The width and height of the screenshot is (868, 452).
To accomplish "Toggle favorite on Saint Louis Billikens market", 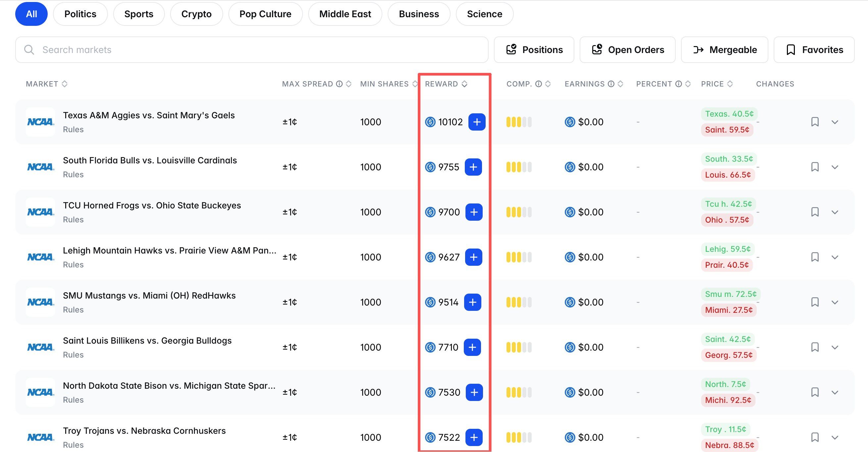I will (815, 347).
